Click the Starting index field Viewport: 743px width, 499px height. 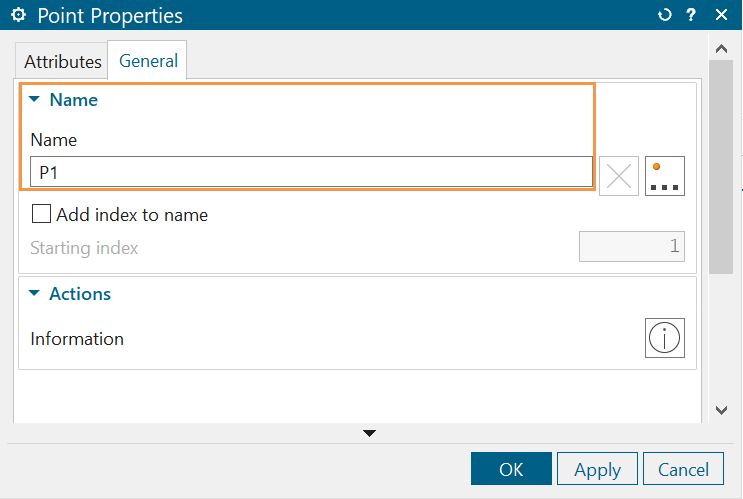click(631, 247)
